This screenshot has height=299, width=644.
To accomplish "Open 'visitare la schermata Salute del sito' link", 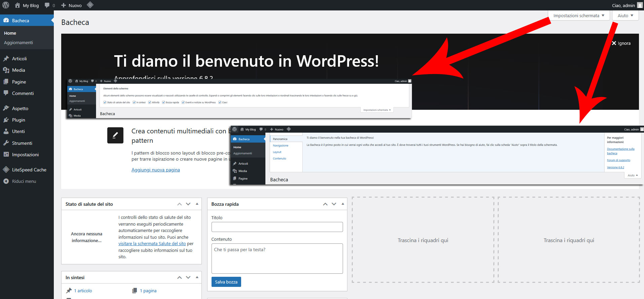I will (x=152, y=244).
